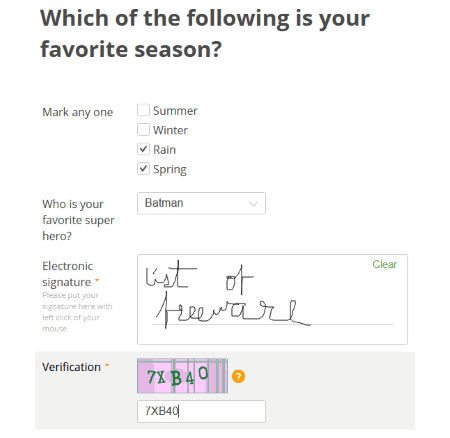Check the Summer checkbox
Viewport: 450px width, 438px height.
click(x=143, y=110)
